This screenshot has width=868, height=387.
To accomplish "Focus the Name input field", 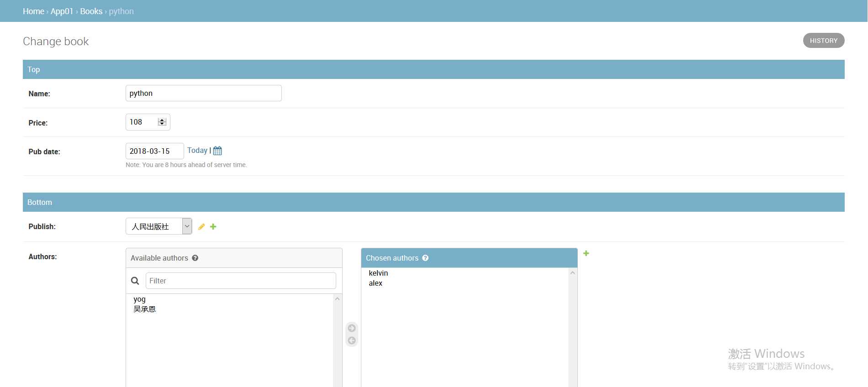I will 204,93.
